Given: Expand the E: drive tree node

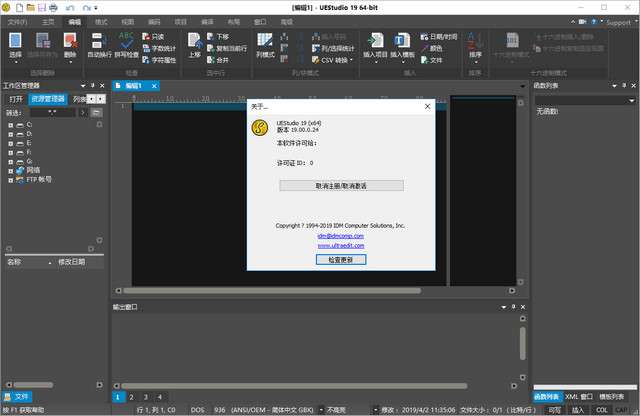Looking at the screenshot, I should 11,144.
